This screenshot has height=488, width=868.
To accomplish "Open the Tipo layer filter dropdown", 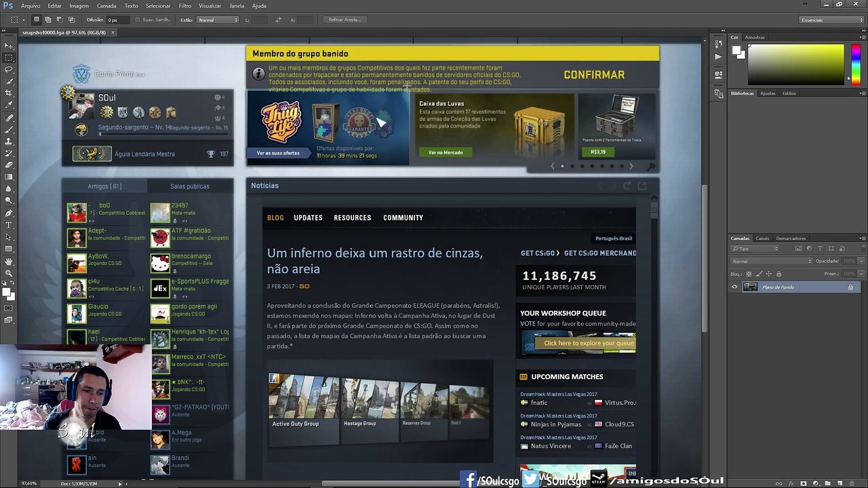I will [756, 249].
